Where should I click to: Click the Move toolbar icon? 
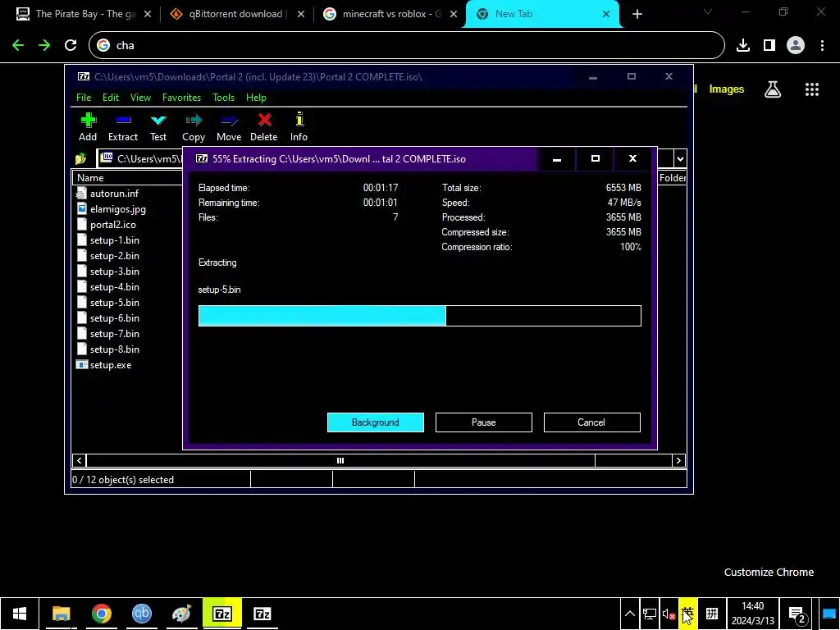click(229, 127)
